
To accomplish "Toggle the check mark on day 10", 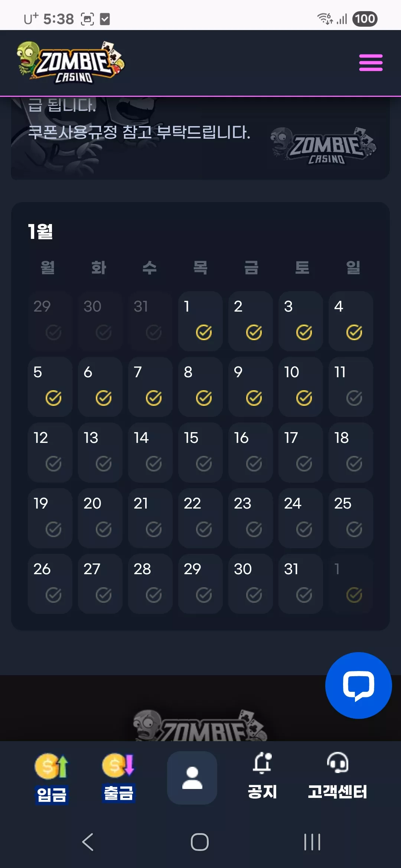I will [x=304, y=398].
